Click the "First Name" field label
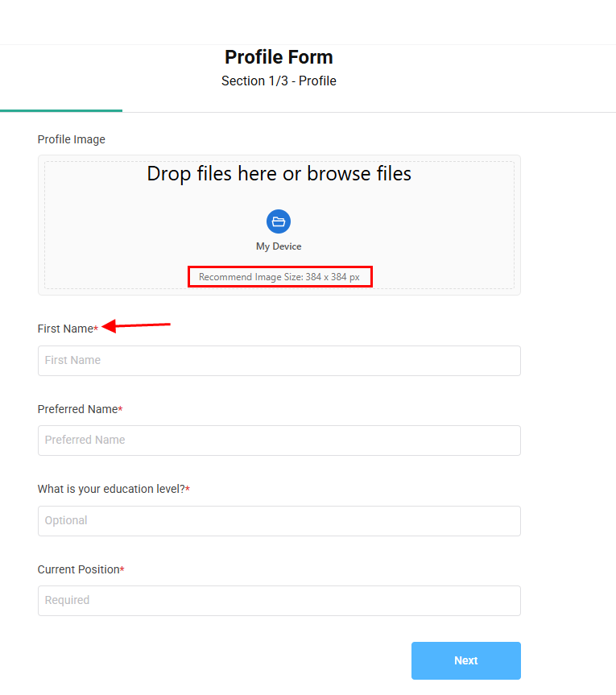 pyautogui.click(x=65, y=329)
